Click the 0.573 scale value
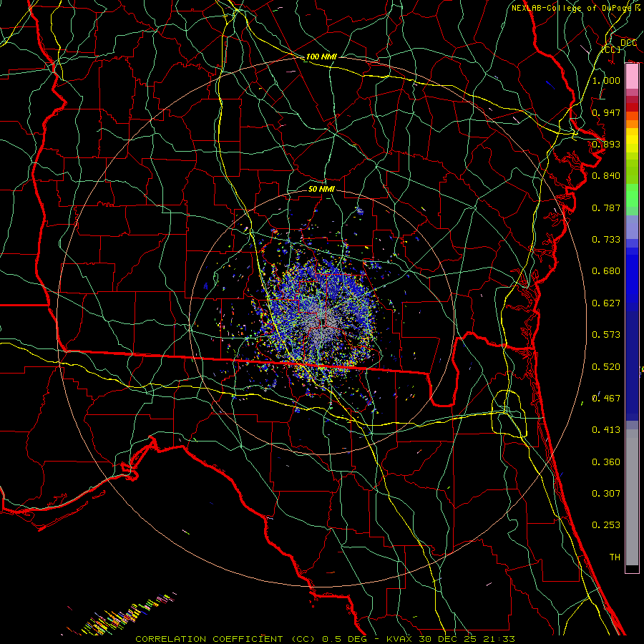The image size is (644, 644). [606, 335]
